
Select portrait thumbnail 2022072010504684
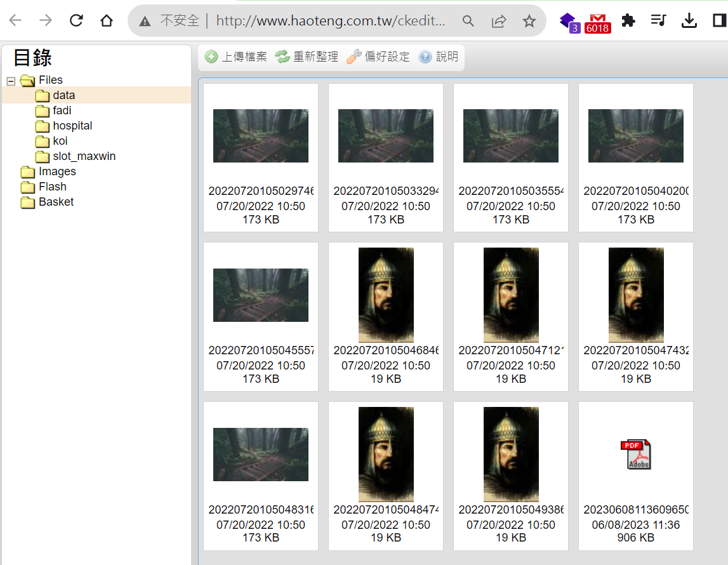point(386,295)
